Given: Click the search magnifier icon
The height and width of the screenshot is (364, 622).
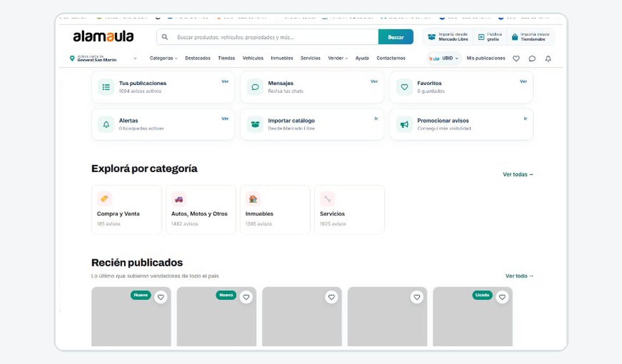Looking at the screenshot, I should click(165, 37).
